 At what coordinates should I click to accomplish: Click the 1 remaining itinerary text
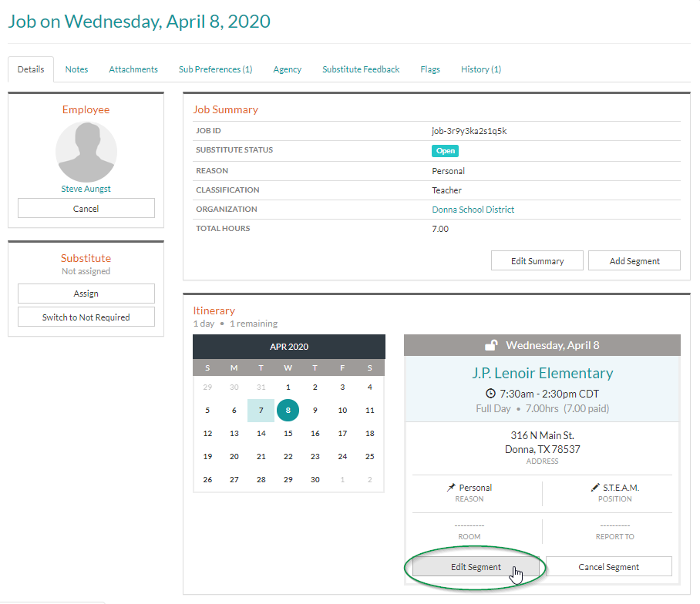coord(254,324)
